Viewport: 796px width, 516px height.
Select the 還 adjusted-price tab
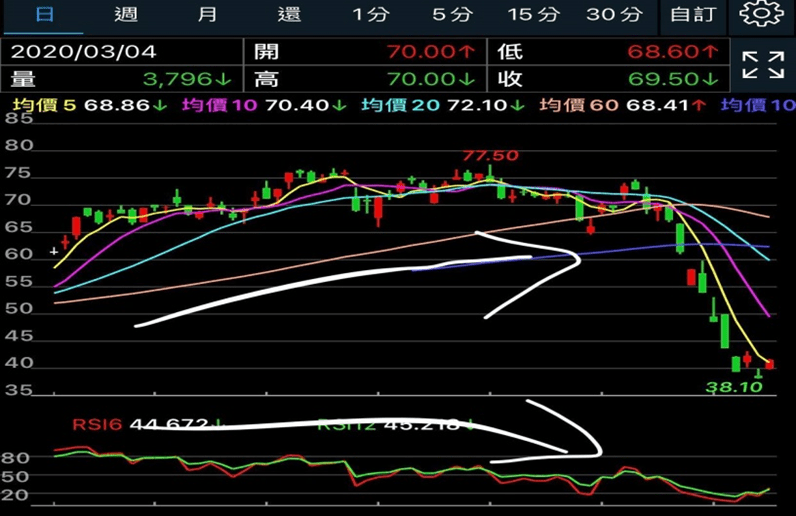[289, 14]
